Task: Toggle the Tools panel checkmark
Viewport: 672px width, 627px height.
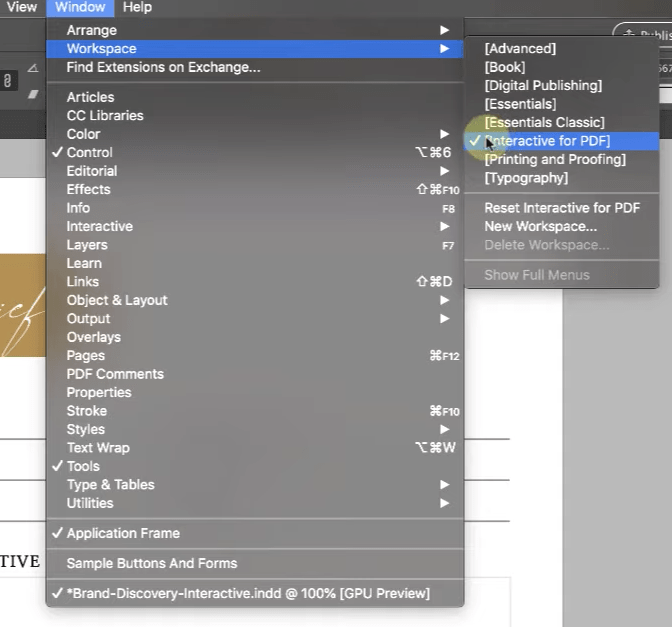Action: pyautogui.click(x=255, y=466)
